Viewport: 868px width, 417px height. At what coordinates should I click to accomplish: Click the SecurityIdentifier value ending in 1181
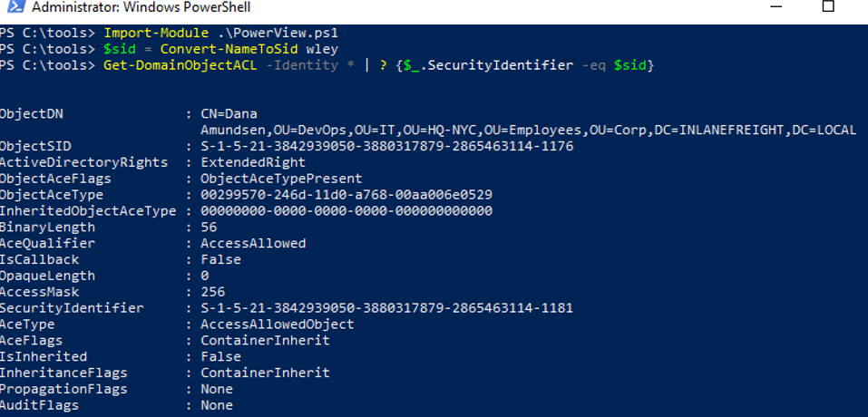pos(386,308)
